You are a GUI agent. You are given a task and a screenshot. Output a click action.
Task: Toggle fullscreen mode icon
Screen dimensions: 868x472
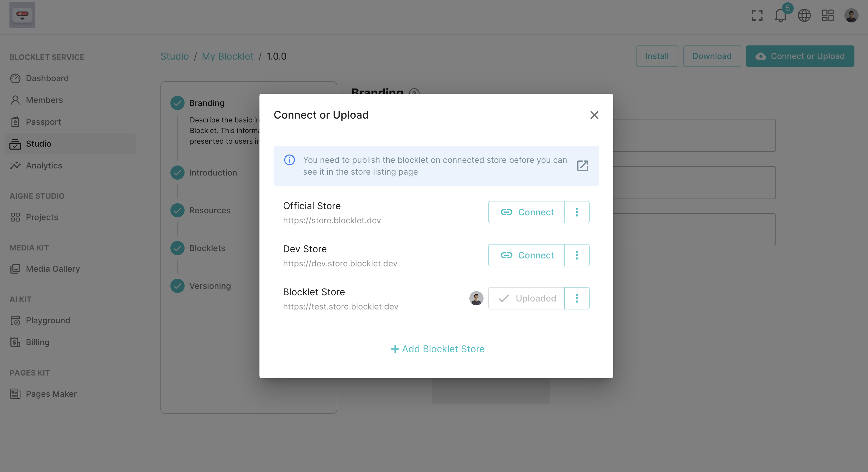[757, 16]
